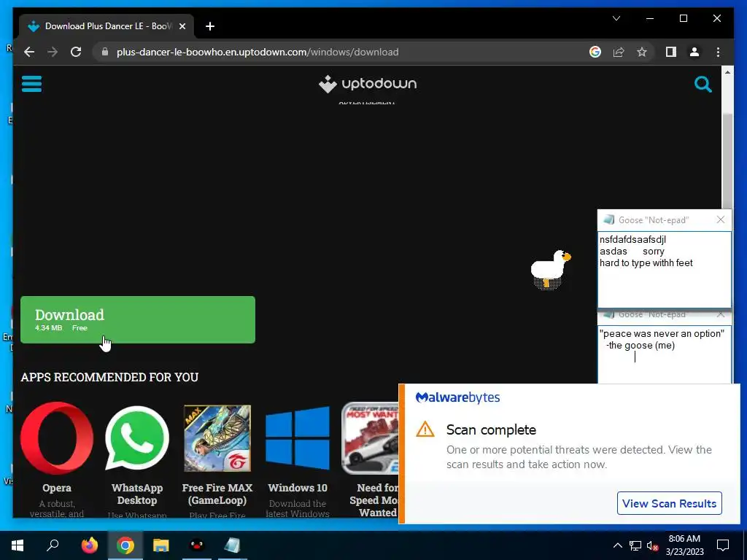Click the WhatsApp Desktop title link

click(x=137, y=494)
